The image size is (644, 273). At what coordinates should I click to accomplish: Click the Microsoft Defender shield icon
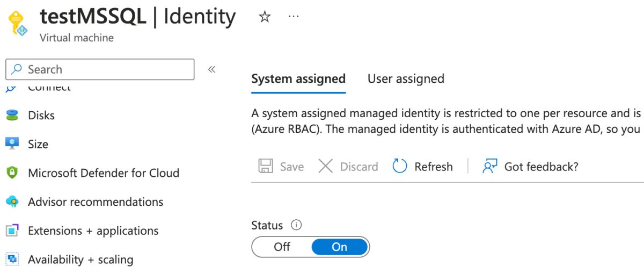click(12, 173)
